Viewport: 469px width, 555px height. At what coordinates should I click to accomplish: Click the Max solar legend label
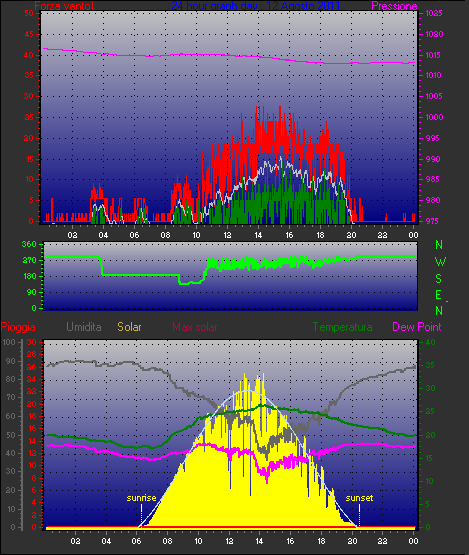coord(195,327)
